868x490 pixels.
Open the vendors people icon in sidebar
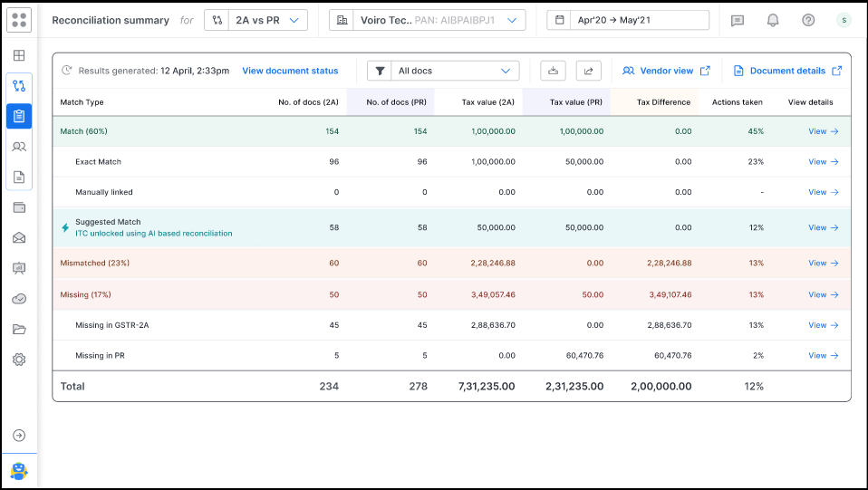(x=19, y=147)
